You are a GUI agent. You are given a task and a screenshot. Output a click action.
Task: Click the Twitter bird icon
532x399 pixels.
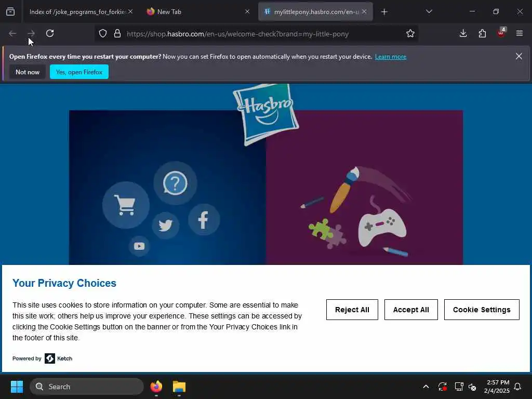(x=165, y=225)
